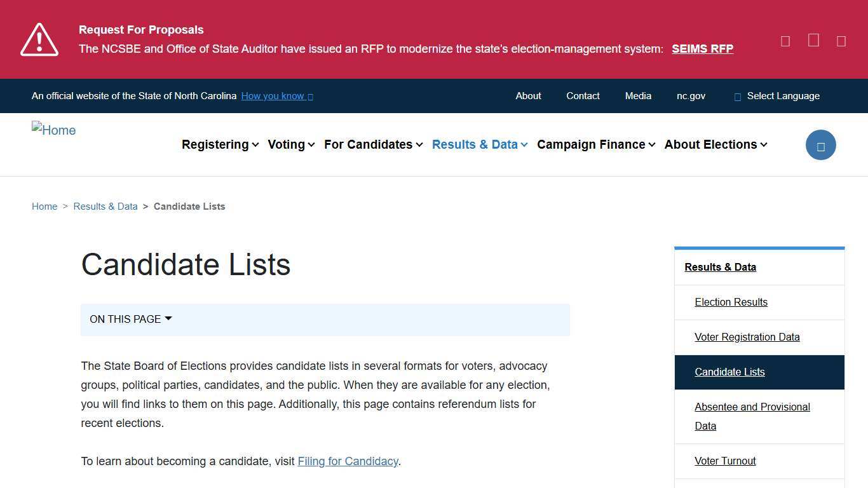This screenshot has width=868, height=488.
Task: Follow the Filing for Candidacy link
Action: pos(348,461)
